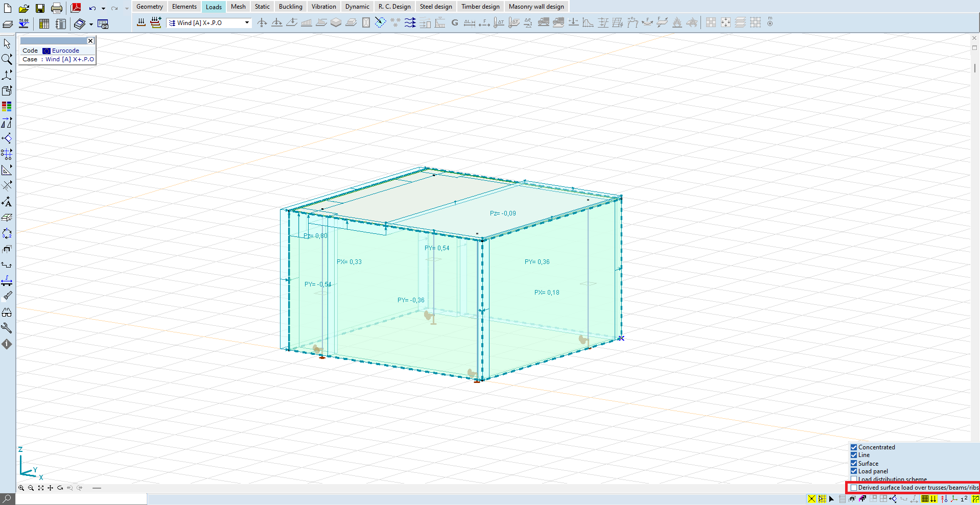Open the Static tab

click(x=262, y=7)
